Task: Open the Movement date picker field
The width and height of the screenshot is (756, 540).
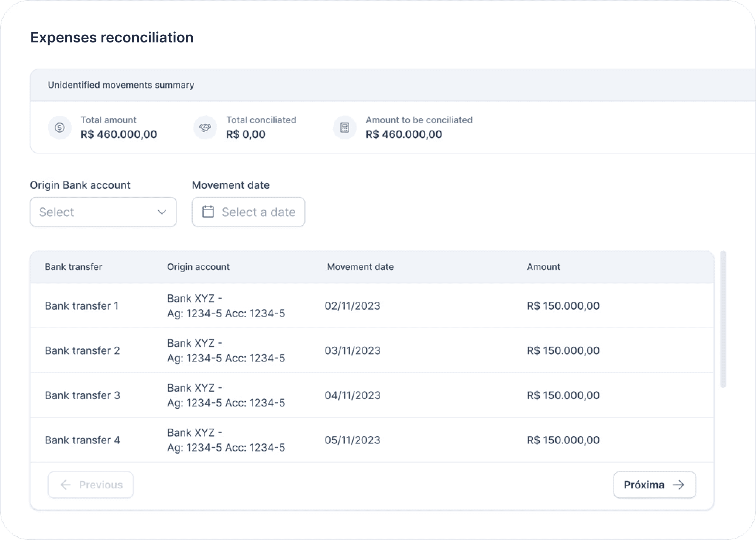Action: (x=248, y=212)
